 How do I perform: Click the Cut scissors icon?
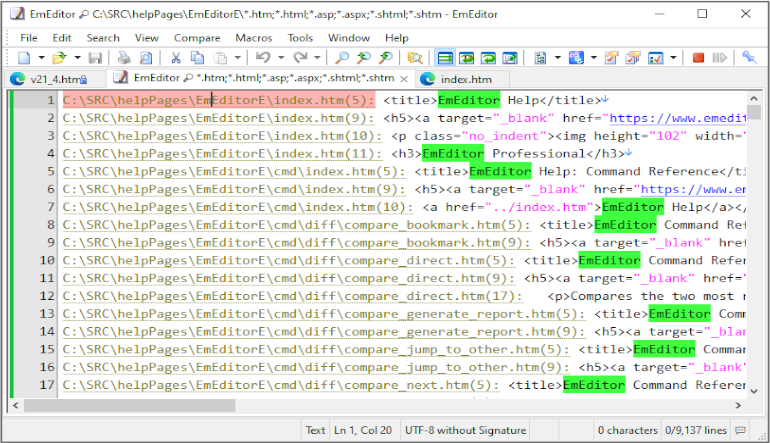coord(175,58)
